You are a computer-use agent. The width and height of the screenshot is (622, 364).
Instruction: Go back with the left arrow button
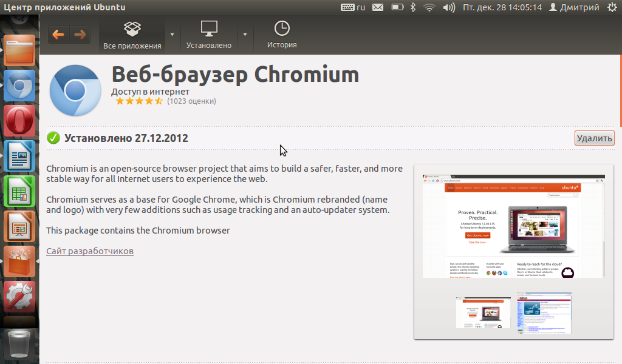pos(58,35)
